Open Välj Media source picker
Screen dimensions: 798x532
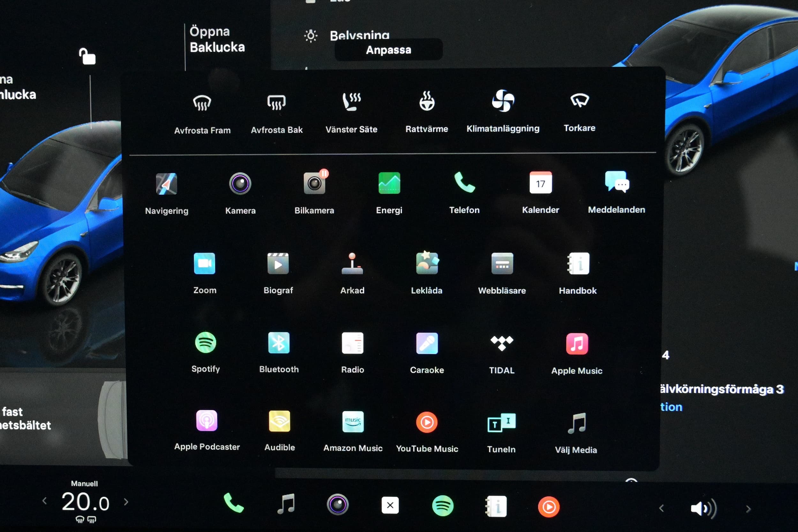coord(576,433)
